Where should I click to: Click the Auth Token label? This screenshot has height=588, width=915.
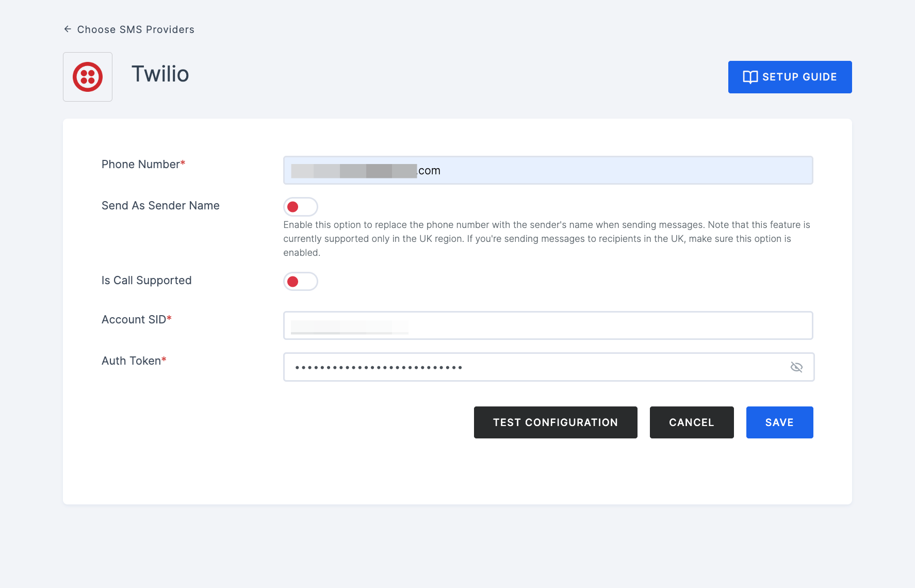(134, 361)
